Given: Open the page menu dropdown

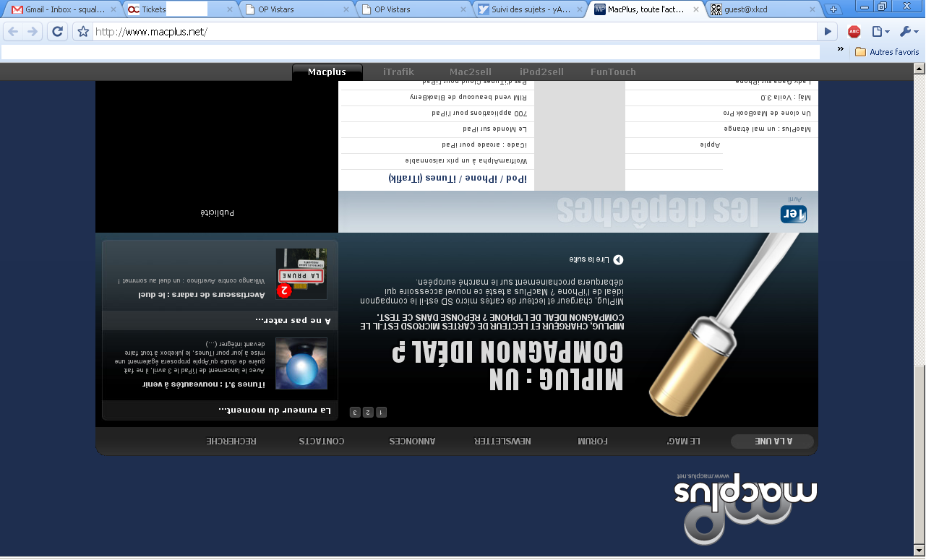Looking at the screenshot, I should pyautogui.click(x=880, y=32).
